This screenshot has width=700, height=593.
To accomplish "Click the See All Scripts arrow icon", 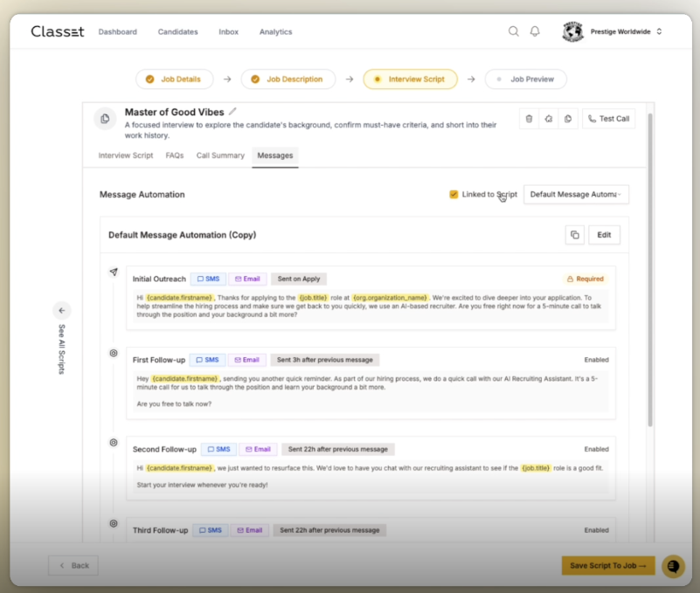I will point(61,310).
